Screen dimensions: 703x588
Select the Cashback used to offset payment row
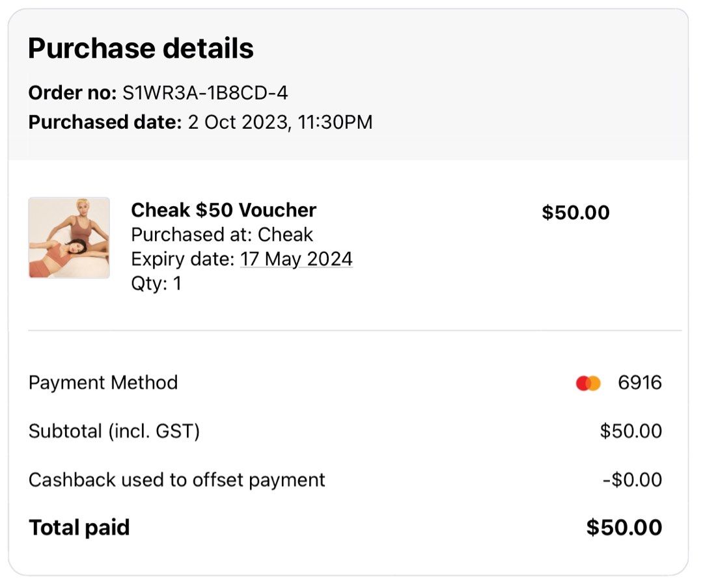tap(176, 479)
